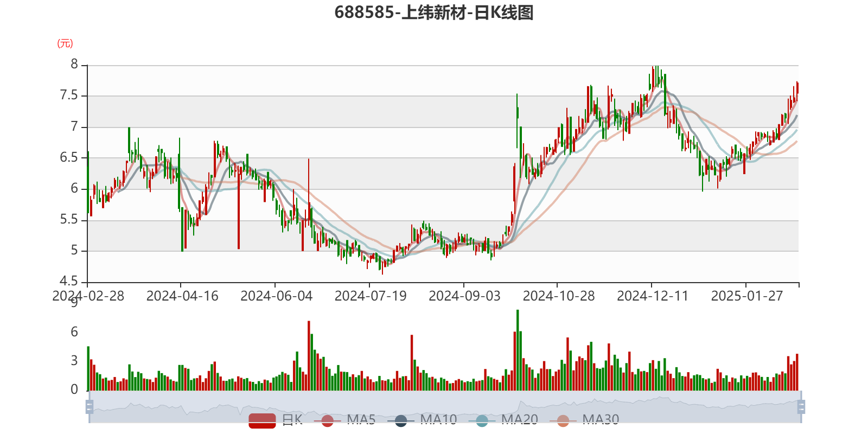Select the 2024-09-03 axis date
Viewport: 868px width, 434px height.
[x=465, y=296]
